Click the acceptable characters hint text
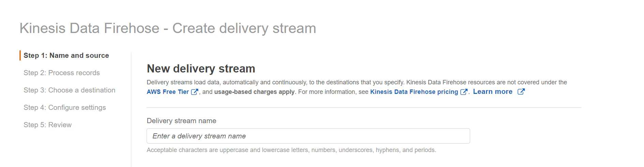 click(x=291, y=150)
